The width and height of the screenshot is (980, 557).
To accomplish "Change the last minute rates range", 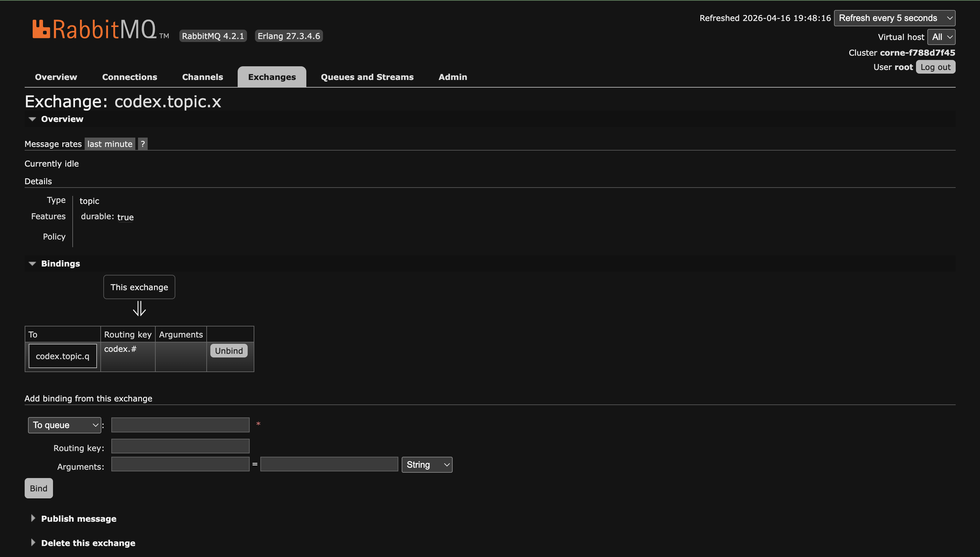I will coord(110,144).
